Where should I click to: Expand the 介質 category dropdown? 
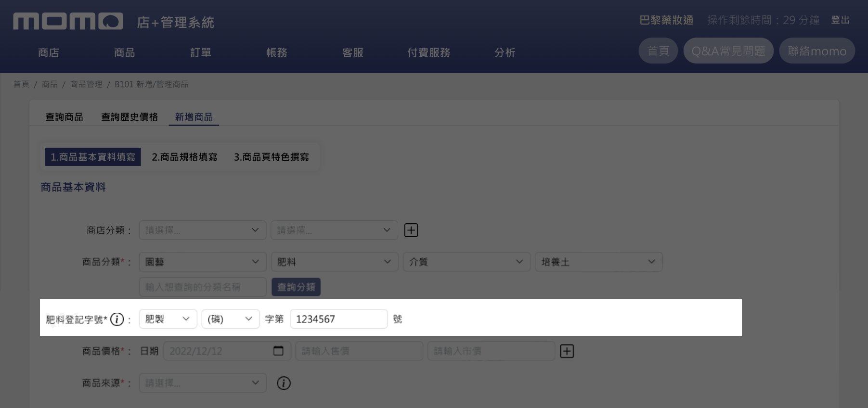466,262
